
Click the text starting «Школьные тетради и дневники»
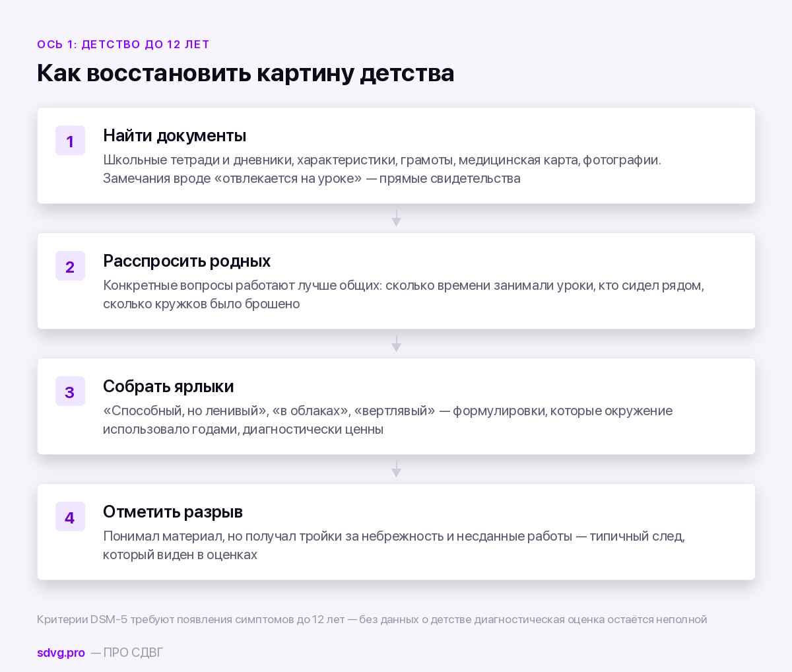(382, 160)
